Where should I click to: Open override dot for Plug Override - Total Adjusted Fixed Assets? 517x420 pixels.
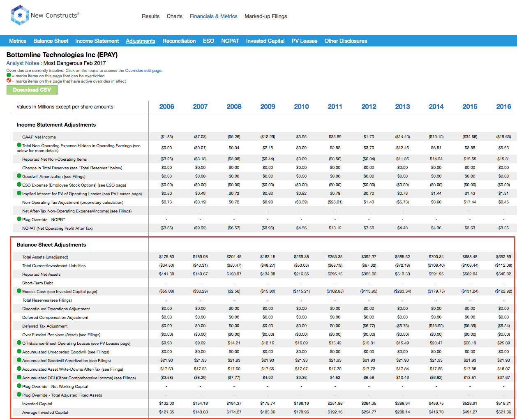pos(19,395)
